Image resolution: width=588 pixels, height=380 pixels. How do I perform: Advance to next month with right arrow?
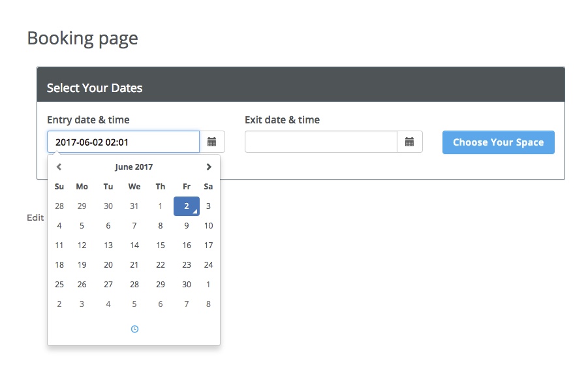[208, 167]
